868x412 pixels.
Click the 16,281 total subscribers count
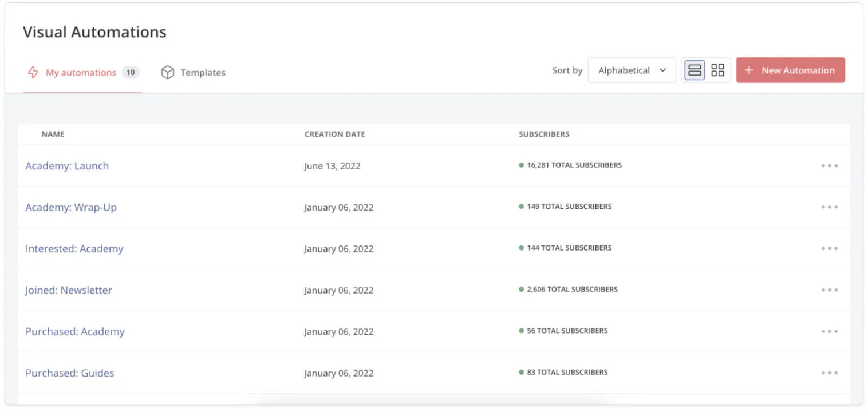[x=574, y=165]
